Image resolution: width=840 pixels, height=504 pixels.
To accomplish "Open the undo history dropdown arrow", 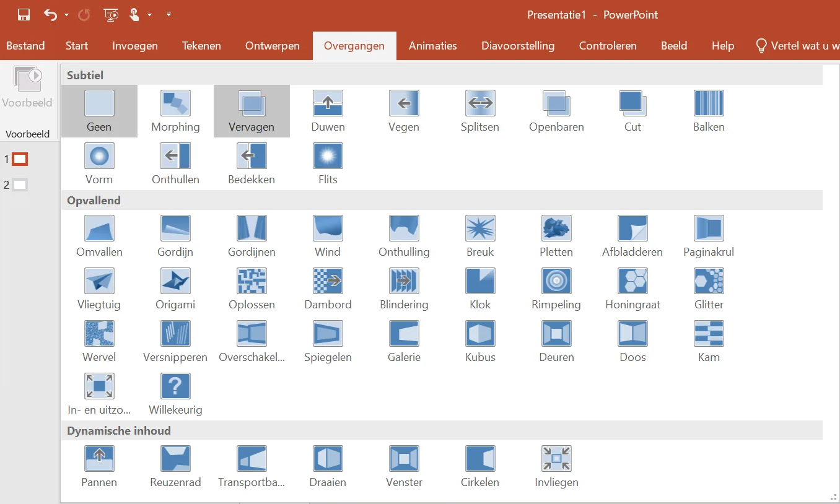I will [66, 15].
